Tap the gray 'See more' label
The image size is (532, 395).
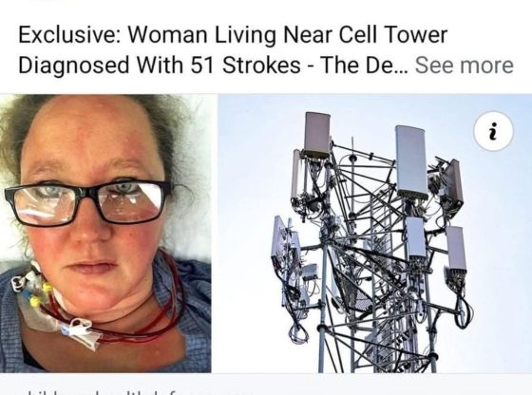click(x=465, y=66)
